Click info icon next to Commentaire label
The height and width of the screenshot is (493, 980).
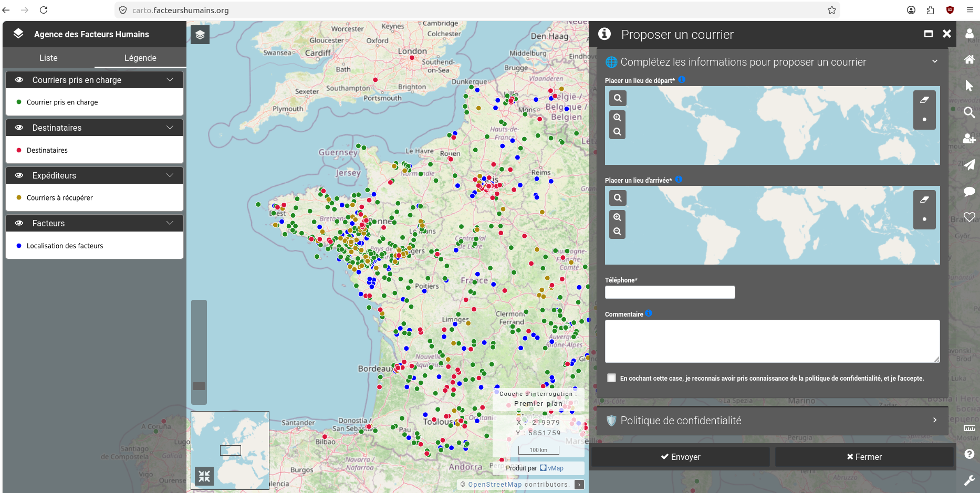pyautogui.click(x=649, y=313)
